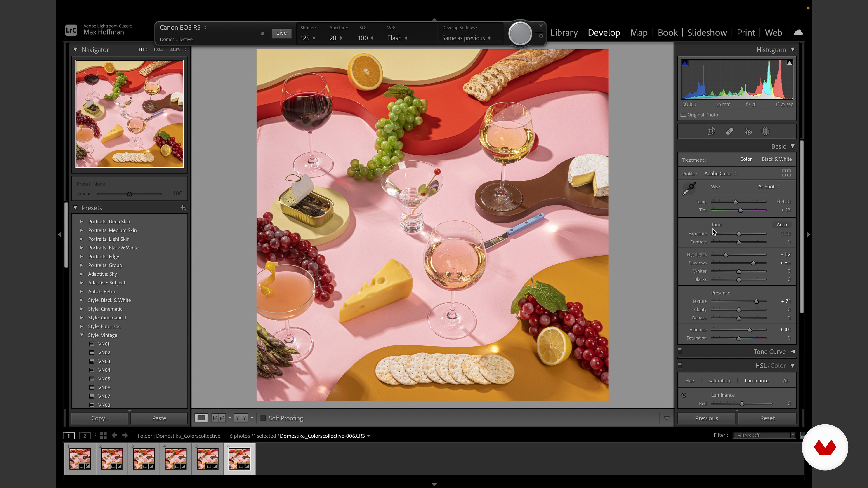Image resolution: width=868 pixels, height=488 pixels.
Task: Collapse the right panel group arrow
Action: click(808, 235)
